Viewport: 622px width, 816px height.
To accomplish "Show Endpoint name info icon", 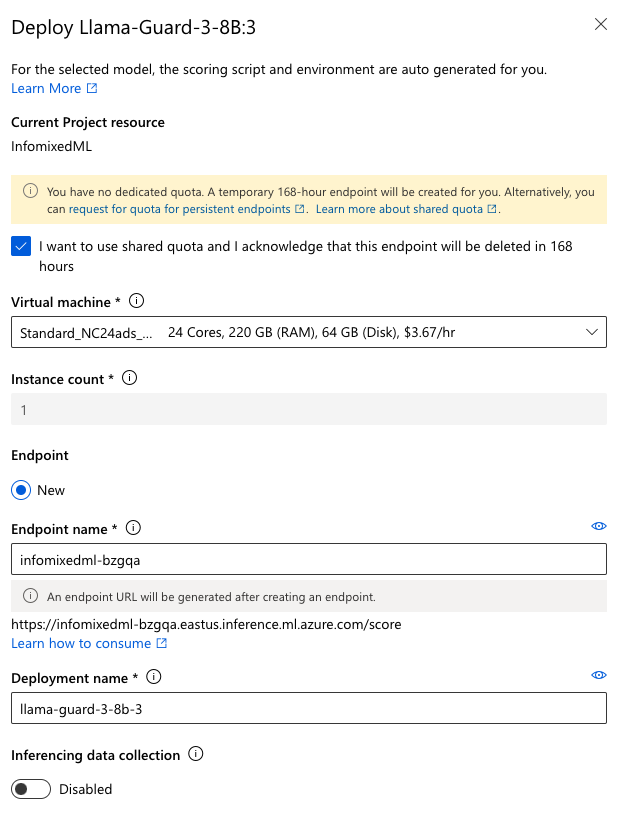I will [133, 528].
